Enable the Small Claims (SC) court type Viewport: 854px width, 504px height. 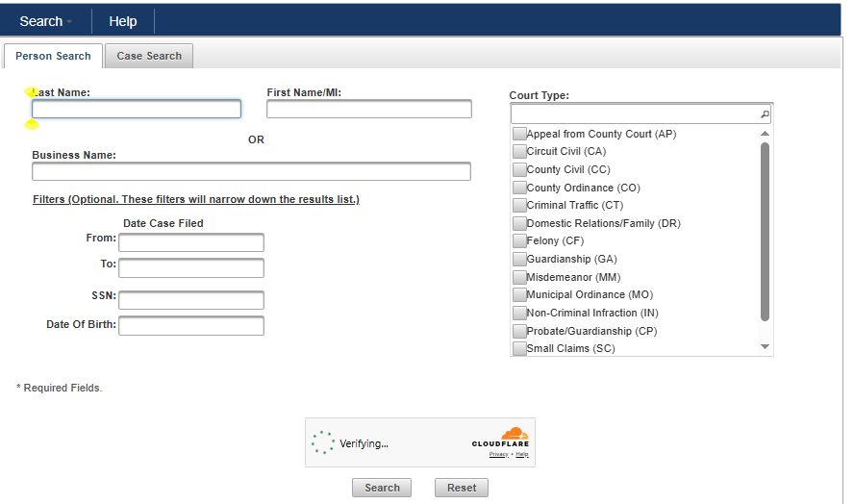coord(519,348)
